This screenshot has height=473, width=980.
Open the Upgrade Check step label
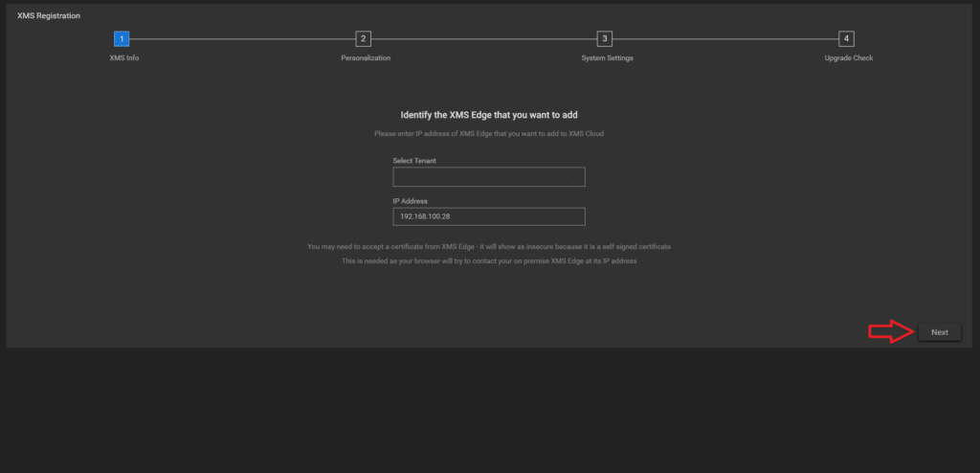pos(848,58)
